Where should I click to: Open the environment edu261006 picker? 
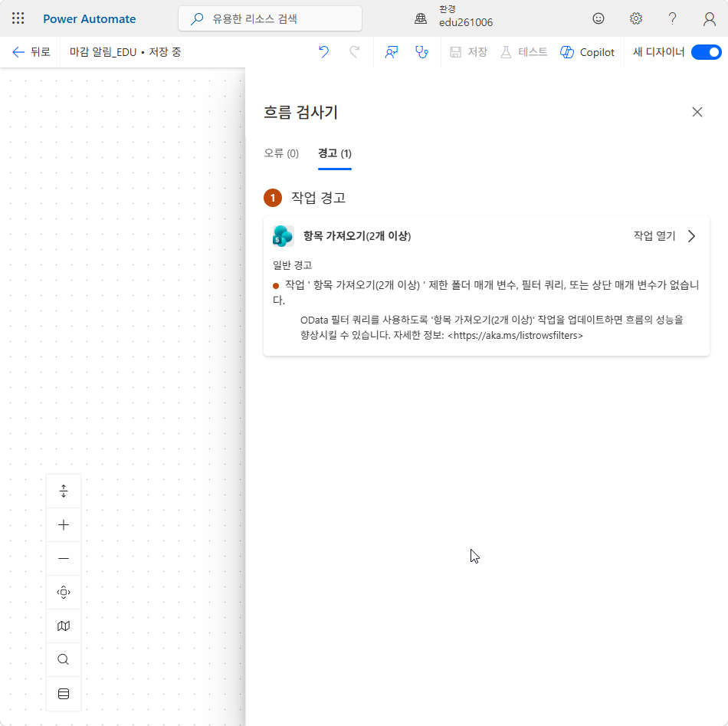click(466, 17)
